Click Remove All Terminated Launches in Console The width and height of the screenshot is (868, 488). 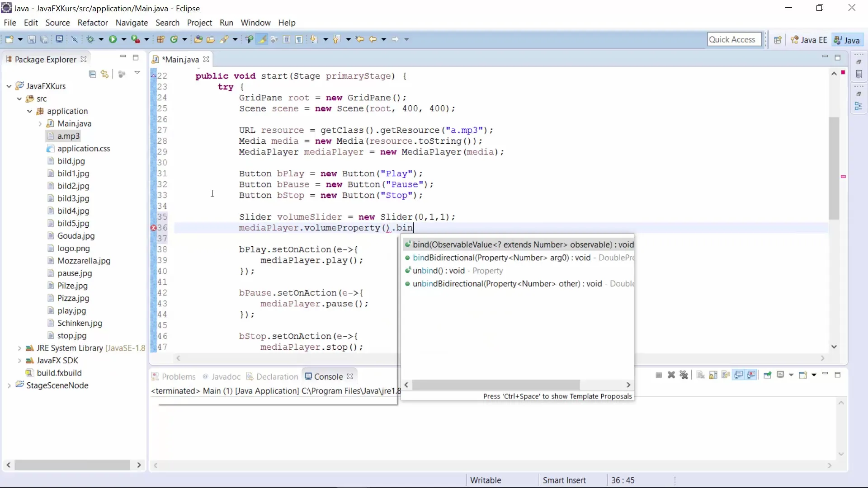pyautogui.click(x=684, y=375)
